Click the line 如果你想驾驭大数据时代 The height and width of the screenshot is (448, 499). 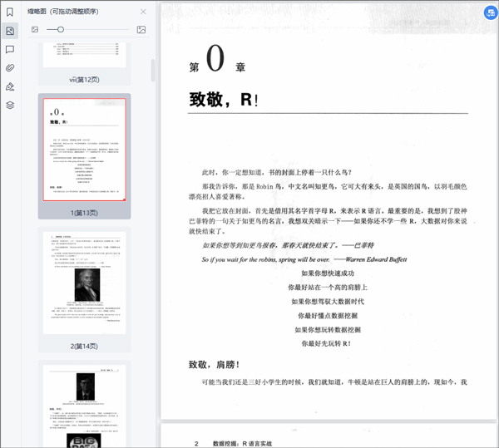click(328, 302)
